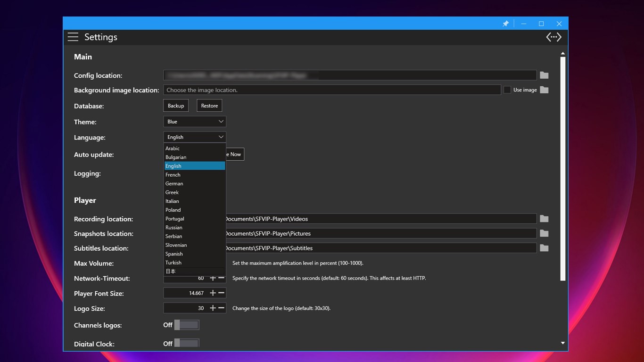Enable the Use image checkbox
This screenshot has height=362, width=644.
pyautogui.click(x=507, y=90)
